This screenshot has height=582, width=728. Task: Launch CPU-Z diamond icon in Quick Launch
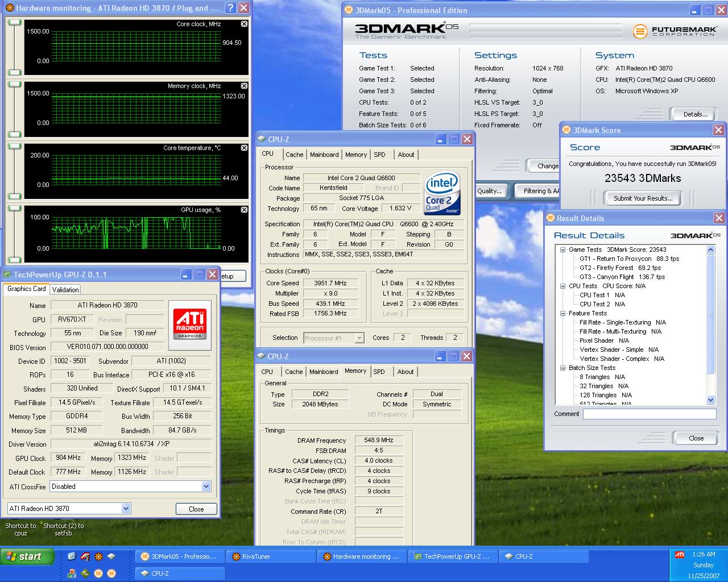[x=111, y=556]
